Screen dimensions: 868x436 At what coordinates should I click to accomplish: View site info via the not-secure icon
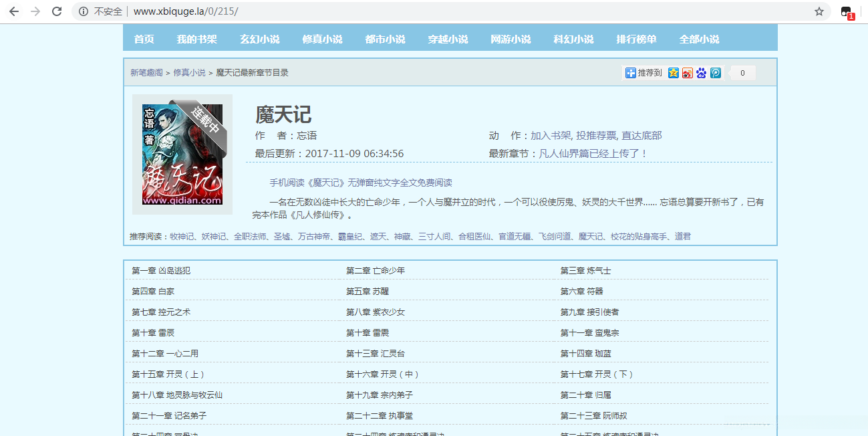click(84, 11)
